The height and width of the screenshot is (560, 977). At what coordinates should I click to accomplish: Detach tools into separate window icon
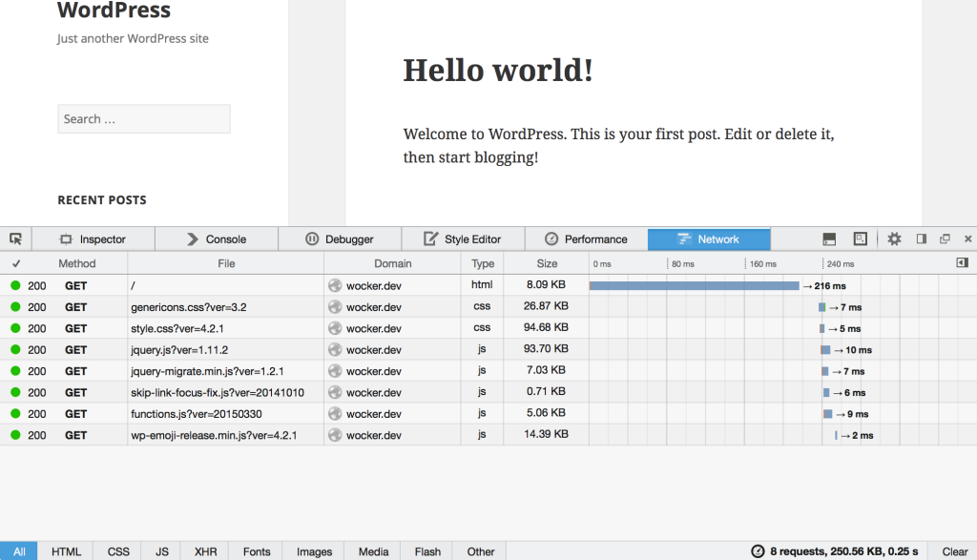click(945, 239)
